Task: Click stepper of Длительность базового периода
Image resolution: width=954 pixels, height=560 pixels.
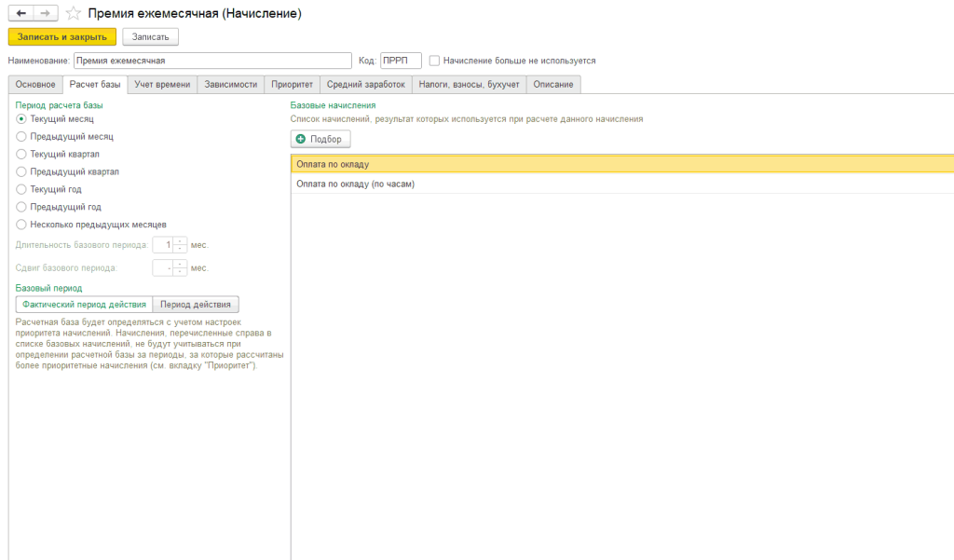Action: (181, 245)
